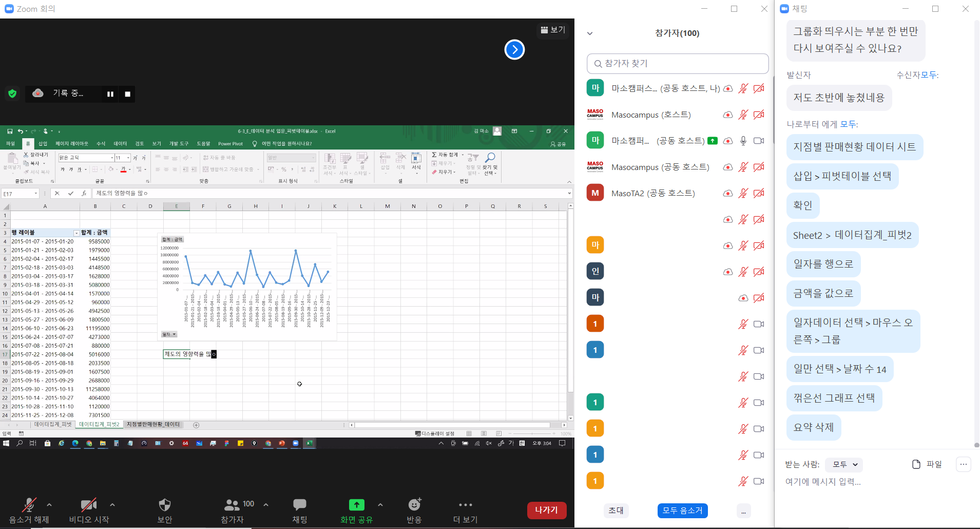980x529 pixels.
Task: Pause the cloud recording
Action: coord(110,94)
